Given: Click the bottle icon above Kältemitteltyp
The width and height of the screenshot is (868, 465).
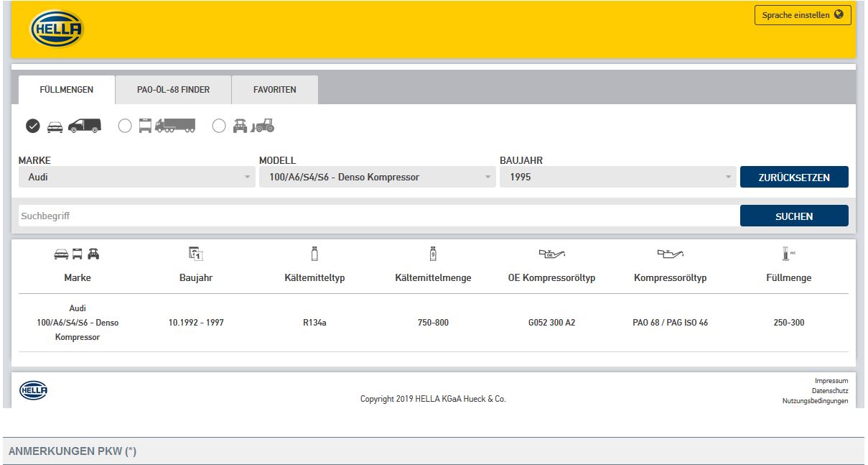Looking at the screenshot, I should (314, 253).
